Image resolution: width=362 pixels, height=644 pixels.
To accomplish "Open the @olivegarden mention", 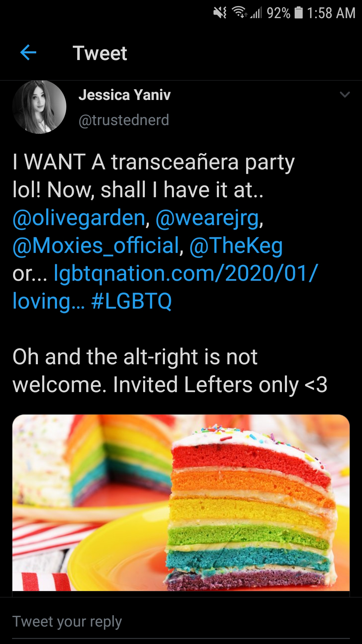I will (x=79, y=218).
